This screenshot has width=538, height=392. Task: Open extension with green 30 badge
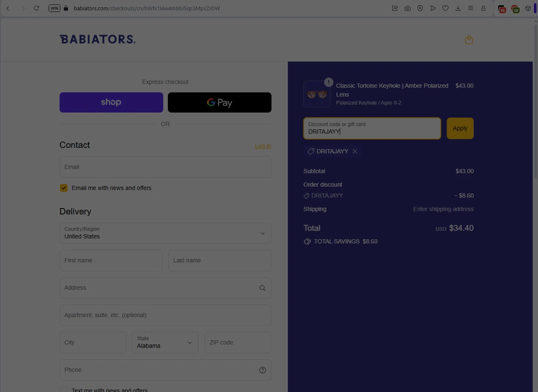[515, 9]
